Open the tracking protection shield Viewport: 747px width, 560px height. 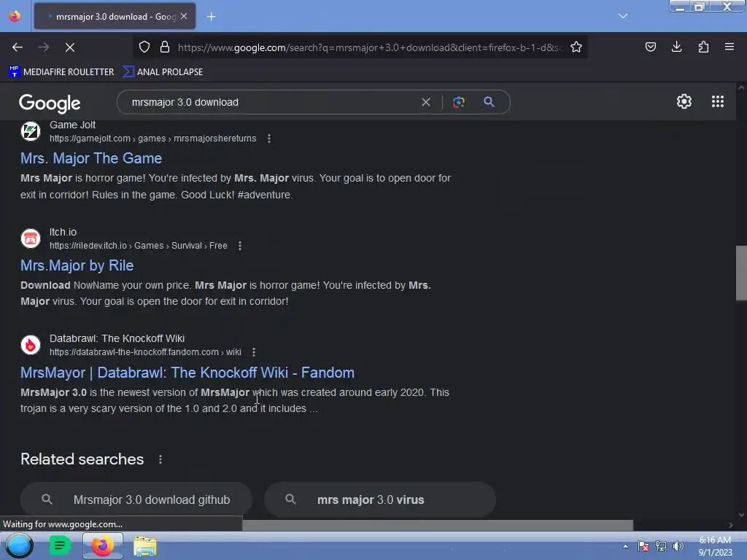(x=144, y=47)
